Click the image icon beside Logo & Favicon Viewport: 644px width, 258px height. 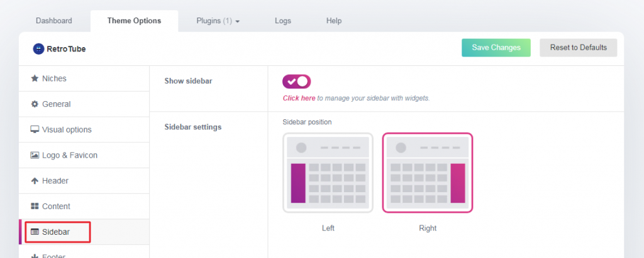[35, 155]
